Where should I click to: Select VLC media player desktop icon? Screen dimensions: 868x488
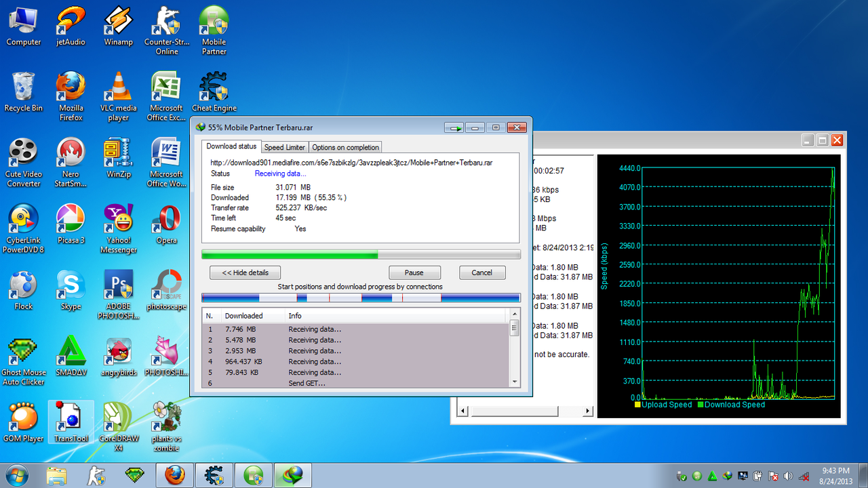119,97
